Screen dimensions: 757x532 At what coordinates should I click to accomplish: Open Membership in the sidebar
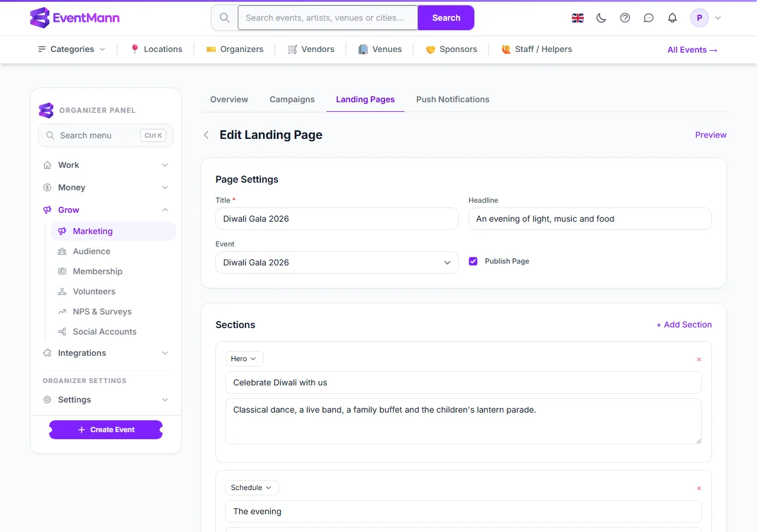point(113,271)
